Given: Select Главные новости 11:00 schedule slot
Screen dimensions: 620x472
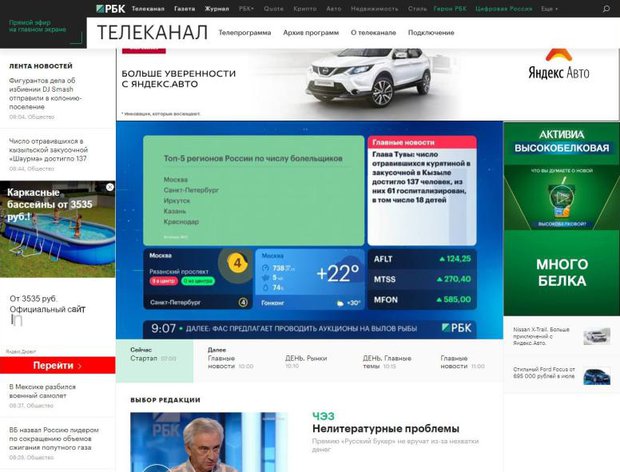Looking at the screenshot, I should pos(462,362).
